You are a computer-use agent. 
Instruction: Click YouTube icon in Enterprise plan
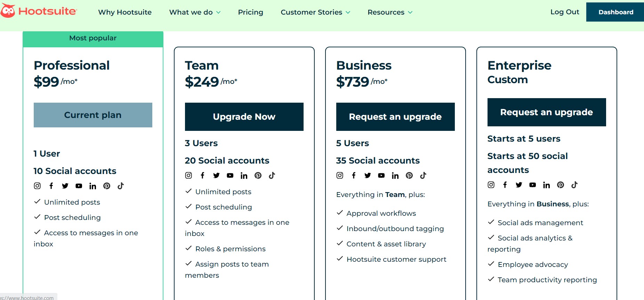pos(533,185)
